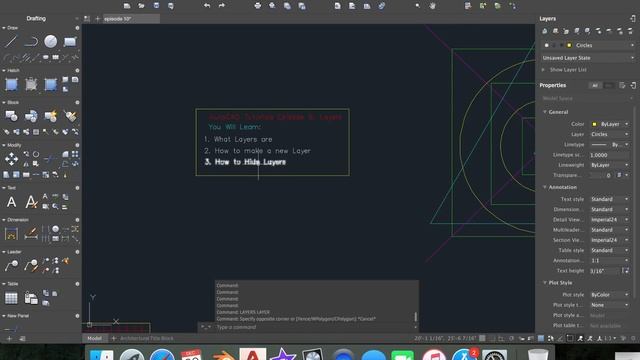
Task: Select the Aligned Dimension tool
Action: [31, 234]
